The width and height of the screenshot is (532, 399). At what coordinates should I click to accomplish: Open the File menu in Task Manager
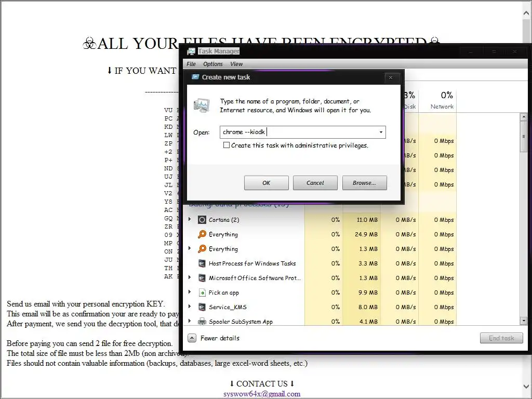coord(191,64)
